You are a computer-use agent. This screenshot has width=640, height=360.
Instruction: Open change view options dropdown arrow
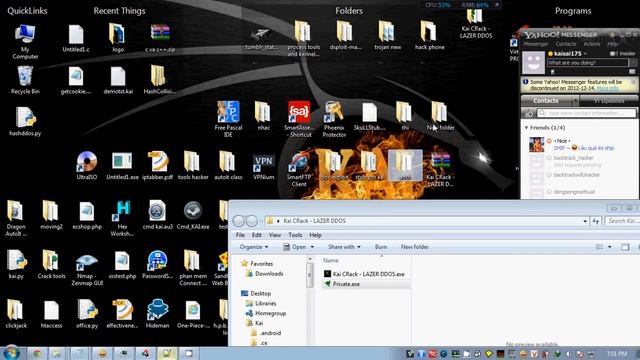point(610,247)
